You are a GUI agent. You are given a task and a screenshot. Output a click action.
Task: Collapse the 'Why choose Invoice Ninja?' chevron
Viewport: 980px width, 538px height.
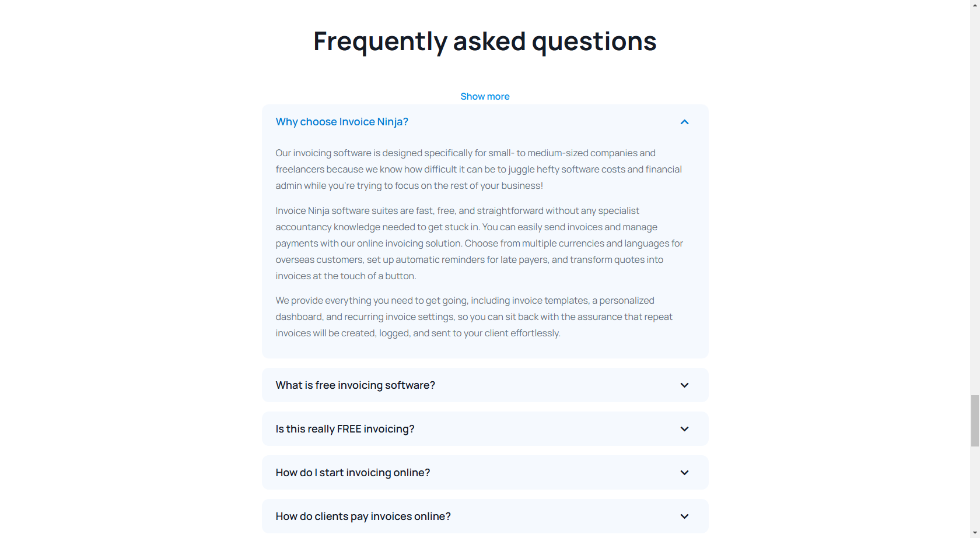tap(684, 122)
